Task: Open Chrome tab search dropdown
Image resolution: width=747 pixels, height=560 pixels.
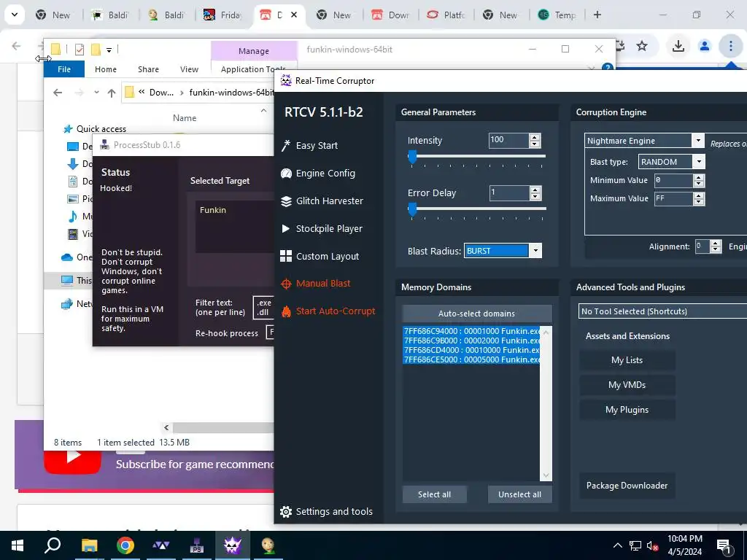Action: (15, 15)
